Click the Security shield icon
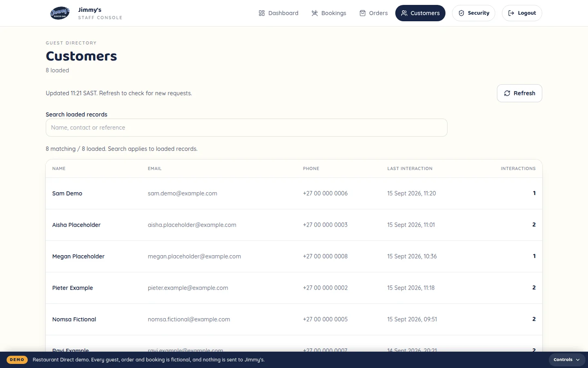This screenshot has width=588, height=368. pyautogui.click(x=461, y=13)
